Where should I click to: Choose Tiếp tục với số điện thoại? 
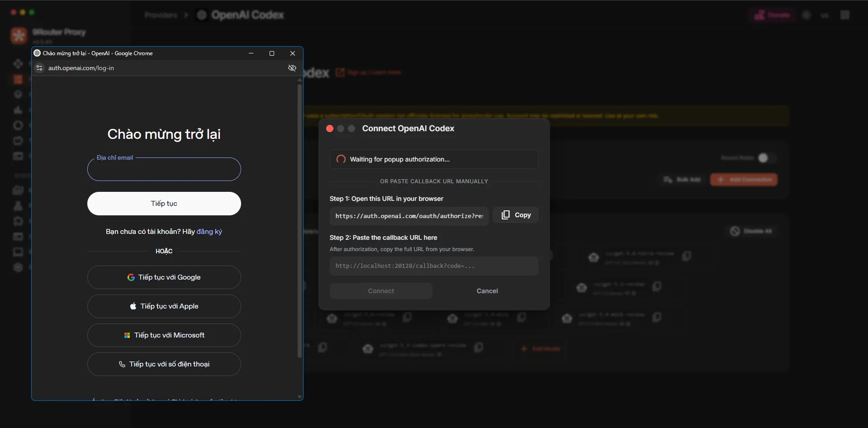[164, 364]
